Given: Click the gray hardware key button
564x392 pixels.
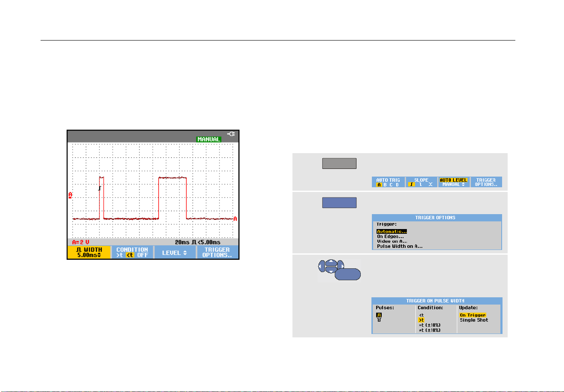Looking at the screenshot, I should (339, 163).
